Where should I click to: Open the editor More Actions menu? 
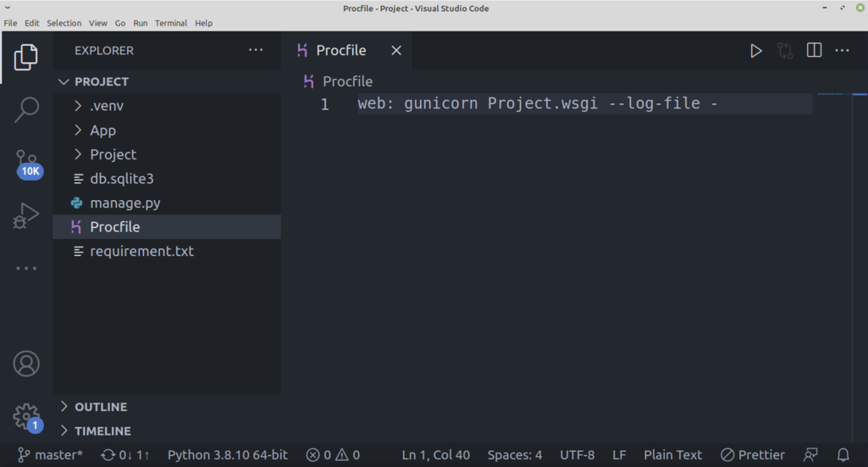[842, 50]
